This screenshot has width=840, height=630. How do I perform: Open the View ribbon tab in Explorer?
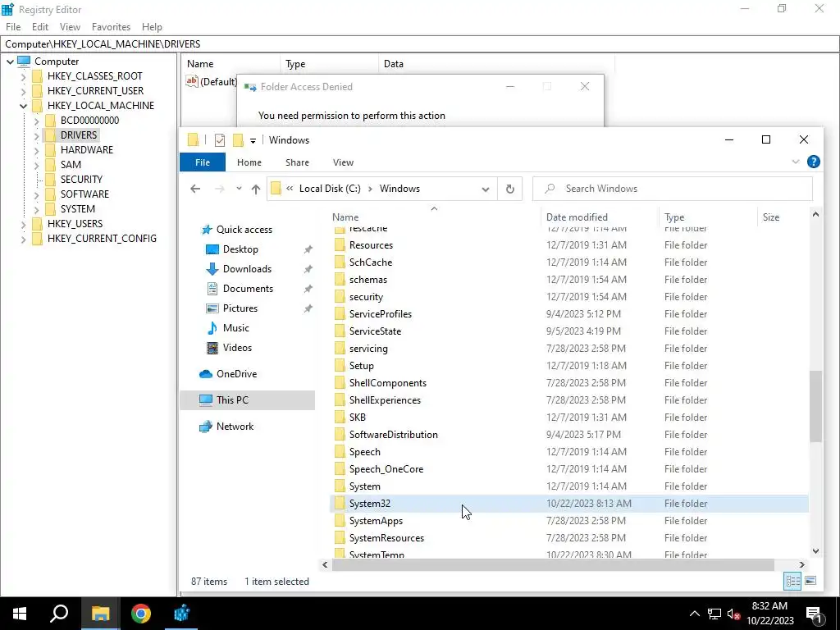coord(343,162)
